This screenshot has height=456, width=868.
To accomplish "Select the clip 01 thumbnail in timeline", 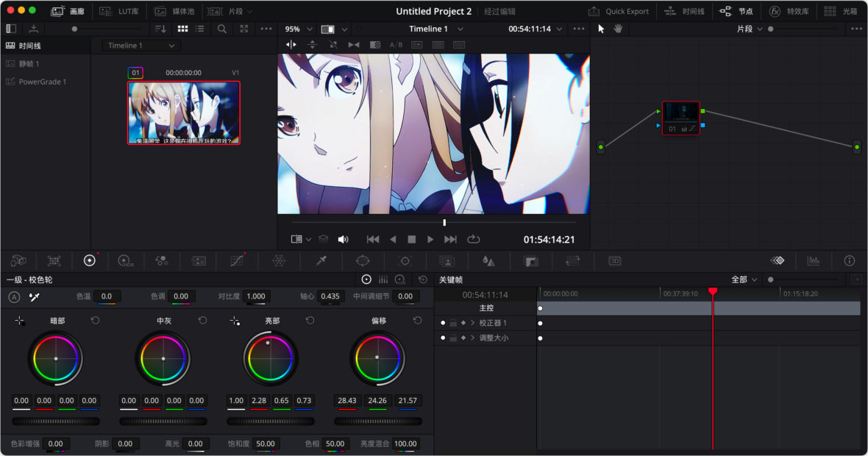I will [183, 112].
